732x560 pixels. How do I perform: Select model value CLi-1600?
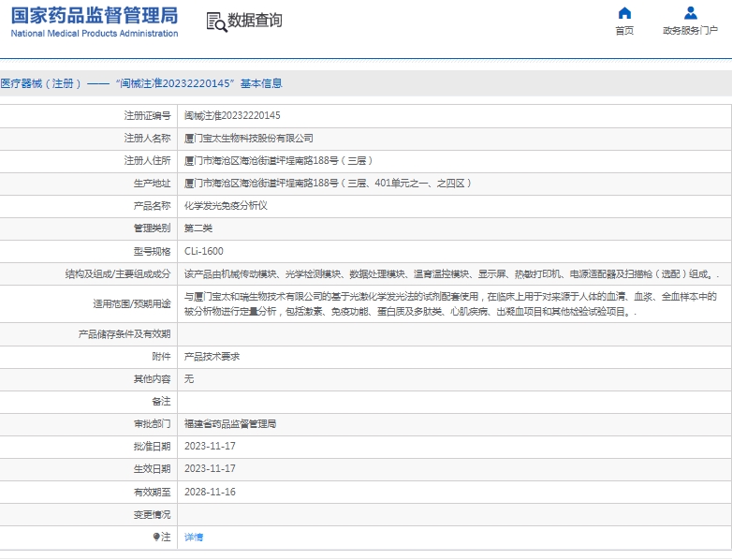(204, 251)
